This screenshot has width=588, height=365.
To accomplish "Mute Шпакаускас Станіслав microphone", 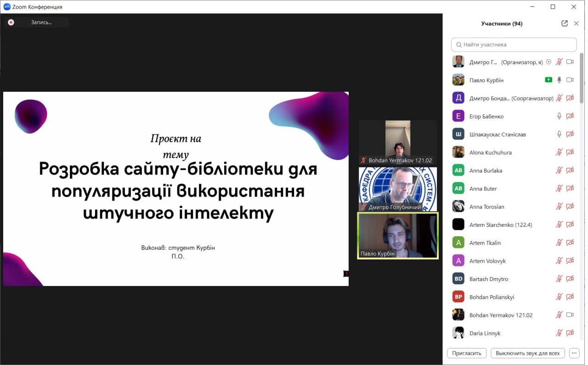I will [559, 134].
